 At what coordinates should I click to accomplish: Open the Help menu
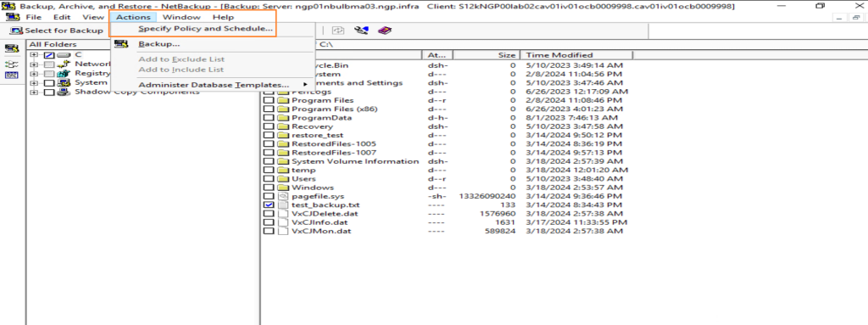click(x=223, y=17)
